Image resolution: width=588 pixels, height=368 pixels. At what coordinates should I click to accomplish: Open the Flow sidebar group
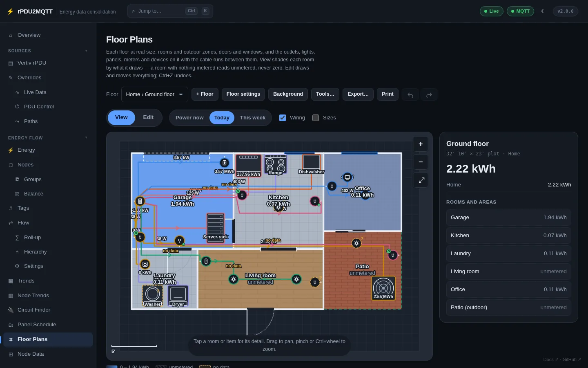pos(48,223)
